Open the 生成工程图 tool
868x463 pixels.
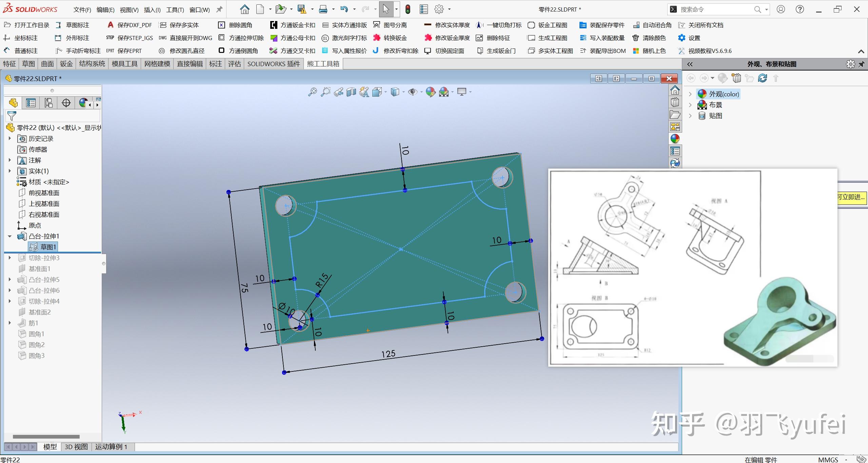click(553, 38)
